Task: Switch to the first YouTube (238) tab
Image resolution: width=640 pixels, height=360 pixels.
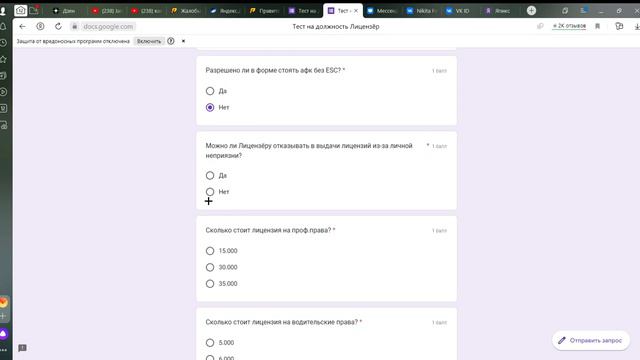Action: point(107,11)
